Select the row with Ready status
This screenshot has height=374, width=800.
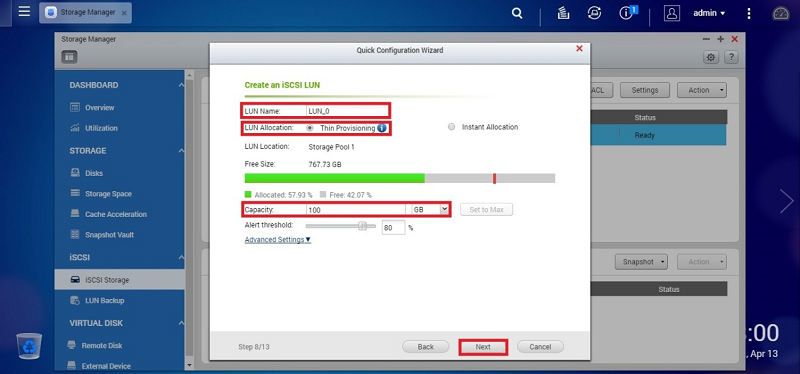(658, 135)
